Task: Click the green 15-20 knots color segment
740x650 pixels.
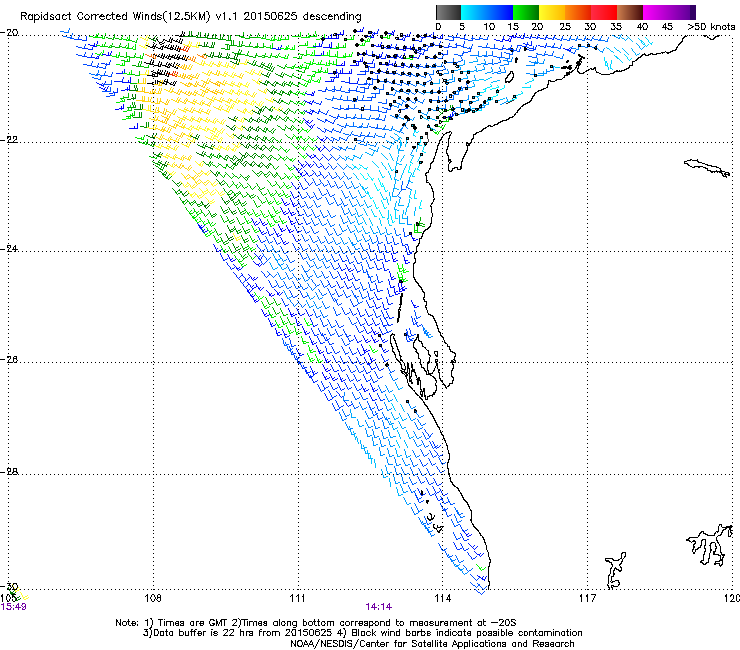Action: (526, 12)
